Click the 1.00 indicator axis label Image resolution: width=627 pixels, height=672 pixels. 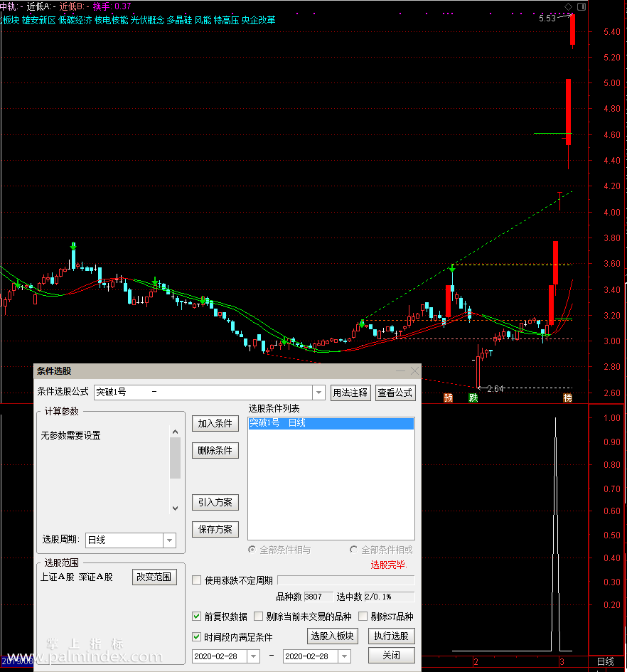[x=611, y=418]
